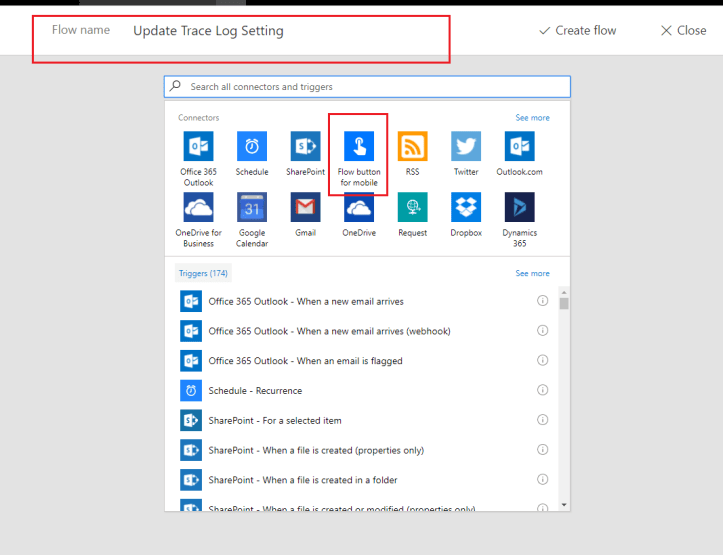Choose the Schedule connector icon

(252, 147)
